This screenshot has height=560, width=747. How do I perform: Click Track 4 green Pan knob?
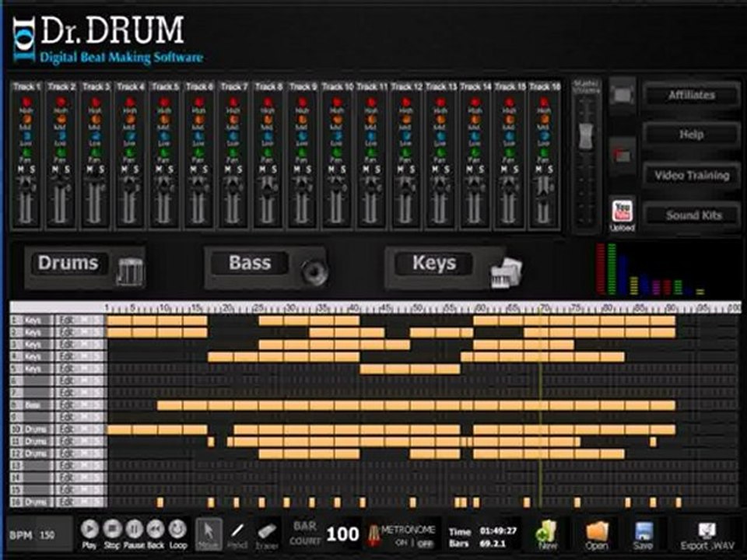pos(130,153)
